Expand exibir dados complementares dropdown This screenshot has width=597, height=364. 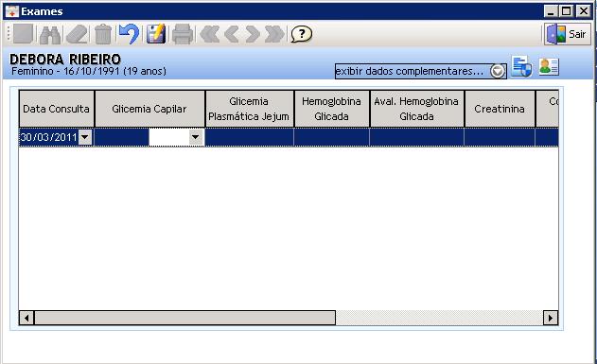tap(498, 71)
